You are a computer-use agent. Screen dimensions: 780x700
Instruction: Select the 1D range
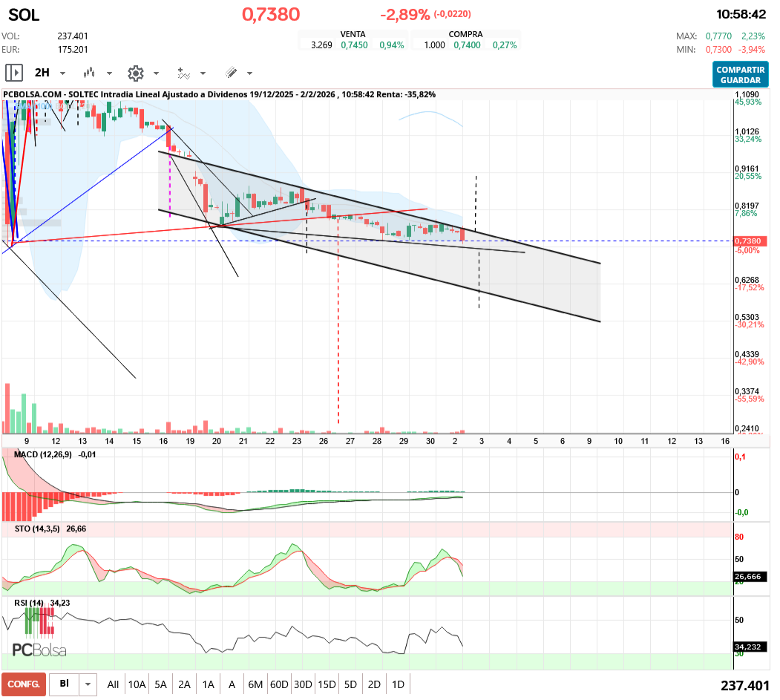(398, 684)
